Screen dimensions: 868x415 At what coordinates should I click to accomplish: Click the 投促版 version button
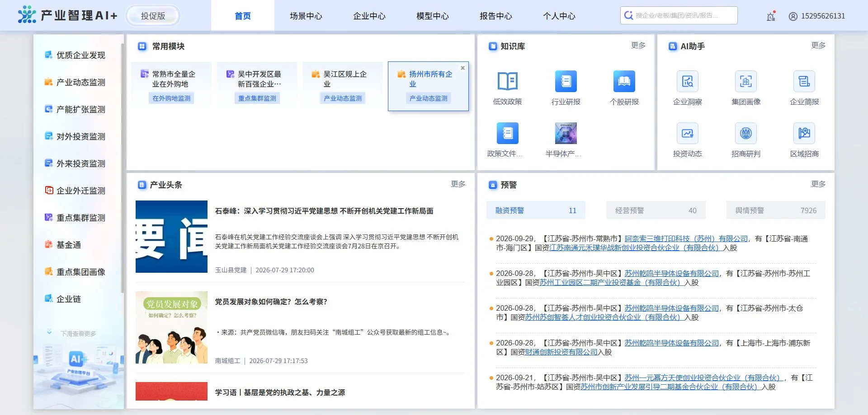[153, 16]
